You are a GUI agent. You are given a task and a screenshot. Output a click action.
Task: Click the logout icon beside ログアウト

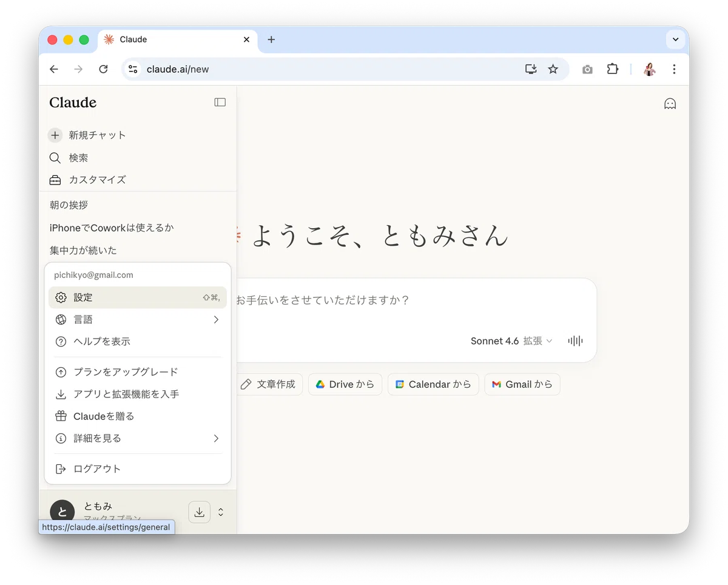(x=61, y=469)
